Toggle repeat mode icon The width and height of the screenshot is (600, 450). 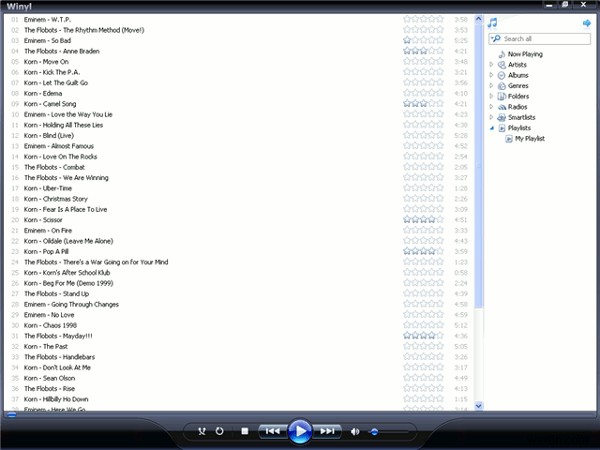(219, 431)
